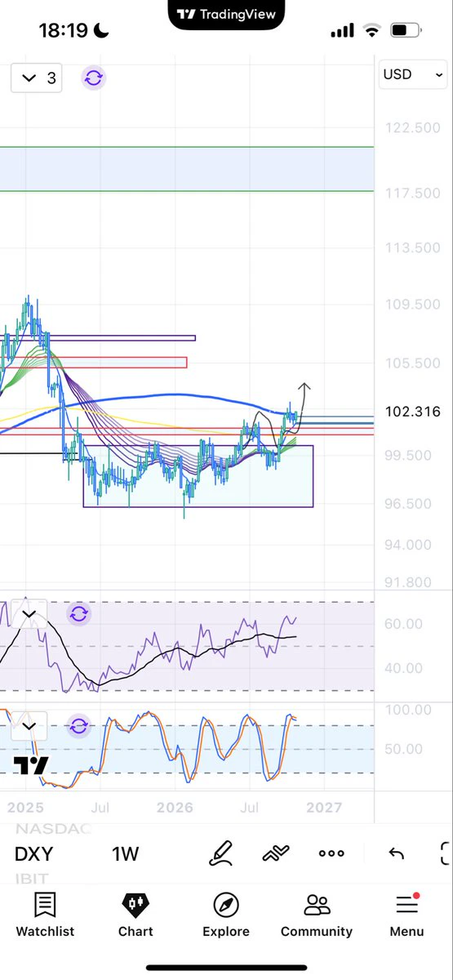Expand the collapsed legend showing 3
Viewport: 453px width, 980px height.
[37, 78]
